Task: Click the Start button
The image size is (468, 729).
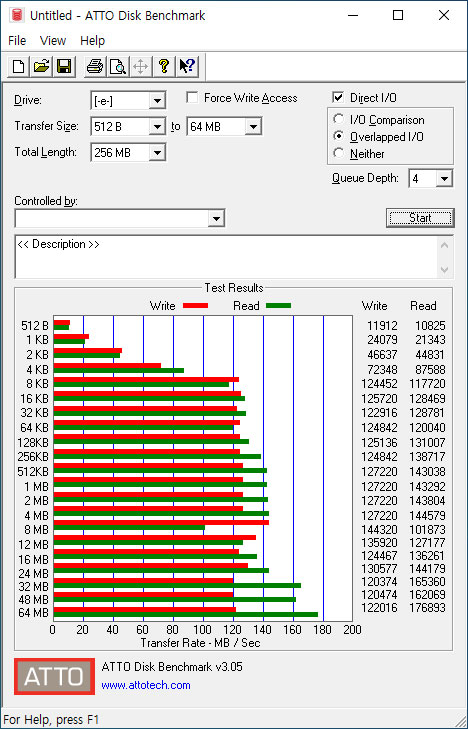Action: tap(420, 218)
